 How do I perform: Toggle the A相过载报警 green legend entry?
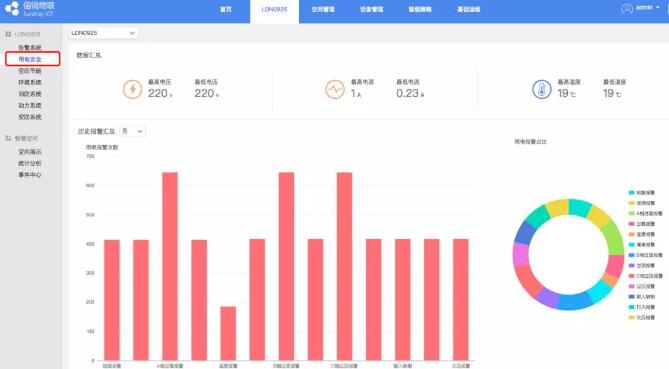point(645,213)
